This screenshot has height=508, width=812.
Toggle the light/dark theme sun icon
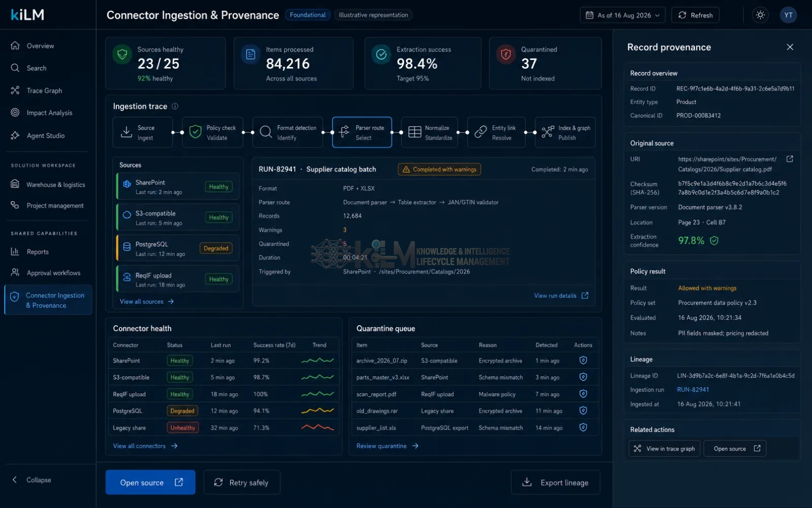[760, 15]
